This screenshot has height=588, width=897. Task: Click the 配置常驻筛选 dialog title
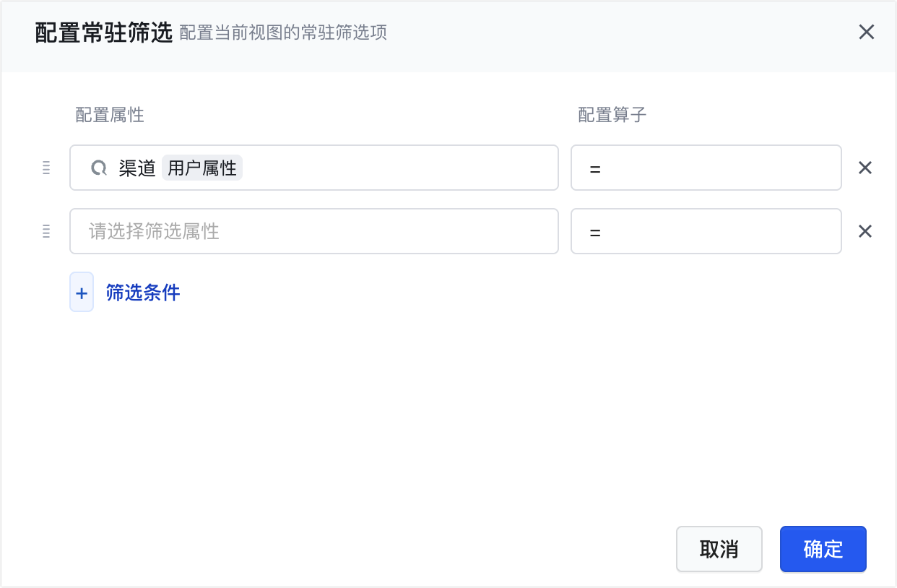[x=104, y=33]
